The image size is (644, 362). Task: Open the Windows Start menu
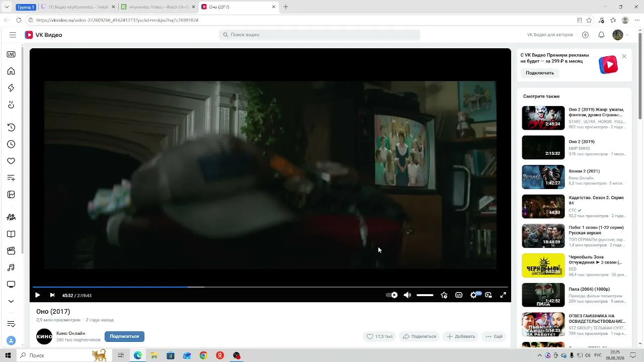8,355
